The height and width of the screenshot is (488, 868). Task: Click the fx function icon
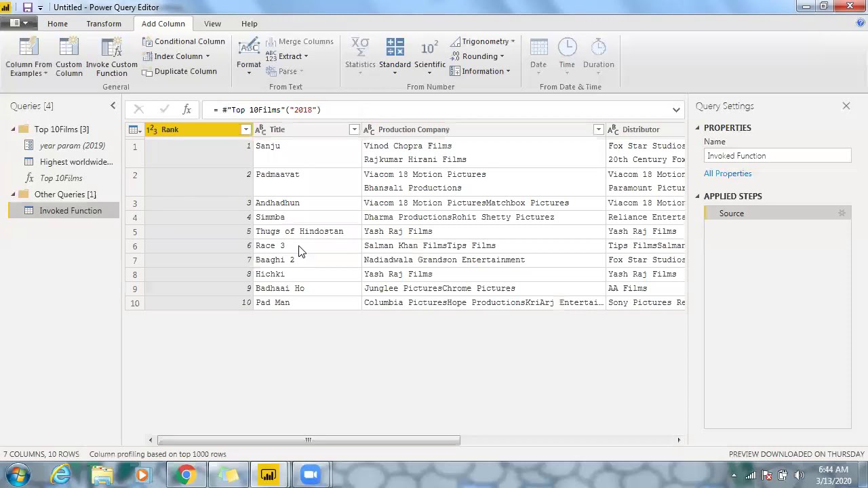click(186, 109)
